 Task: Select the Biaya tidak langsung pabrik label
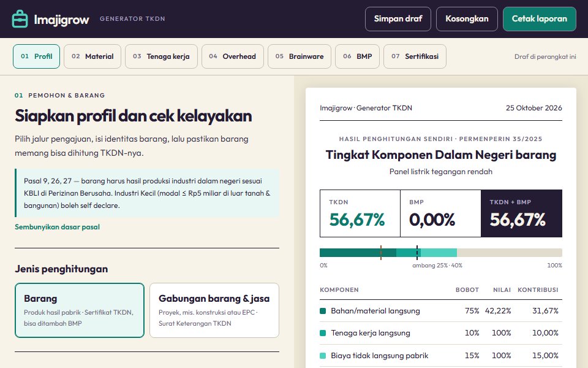coord(380,356)
